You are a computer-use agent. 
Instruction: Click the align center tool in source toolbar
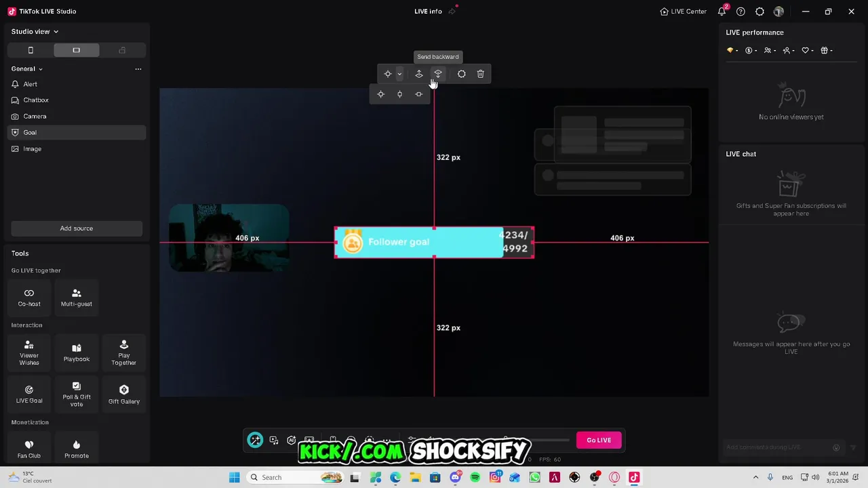(x=388, y=74)
